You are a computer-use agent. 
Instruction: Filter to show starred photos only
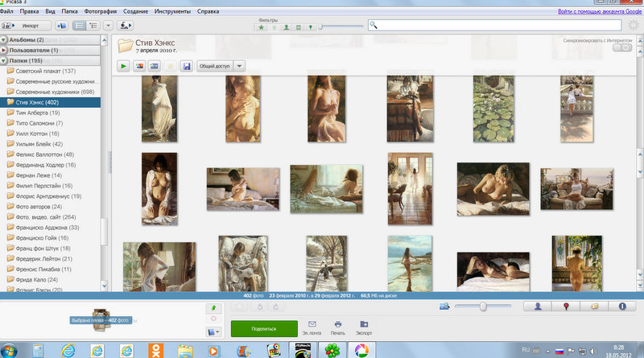261,27
